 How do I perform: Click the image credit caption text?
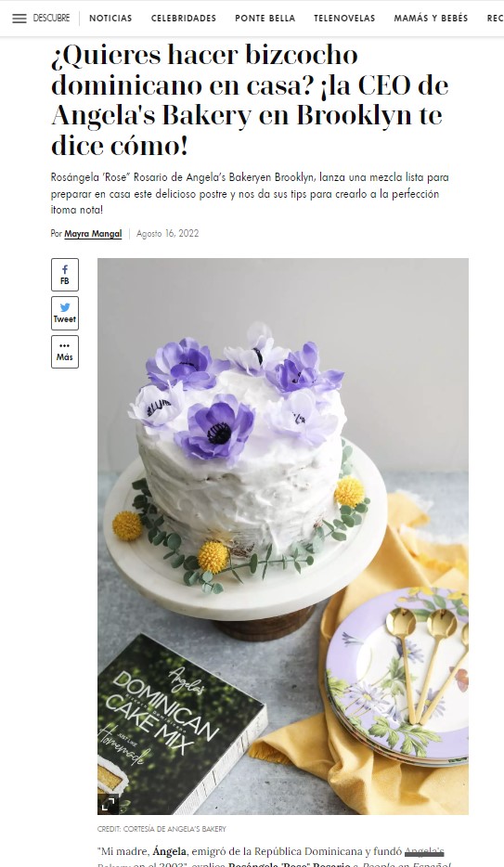[162, 829]
